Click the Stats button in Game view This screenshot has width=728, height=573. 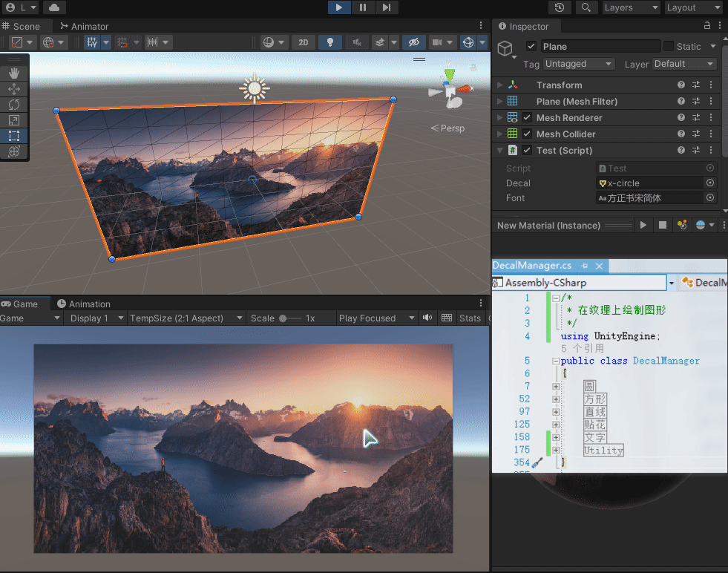click(470, 318)
